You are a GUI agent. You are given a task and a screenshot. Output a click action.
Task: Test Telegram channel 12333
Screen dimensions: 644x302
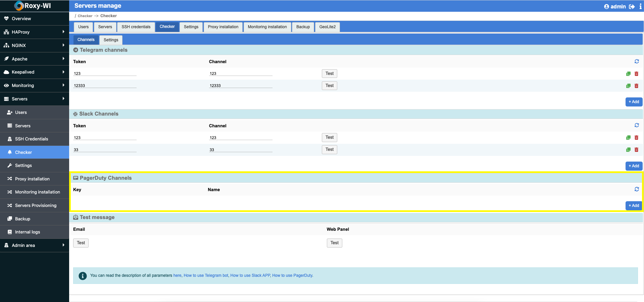click(330, 86)
